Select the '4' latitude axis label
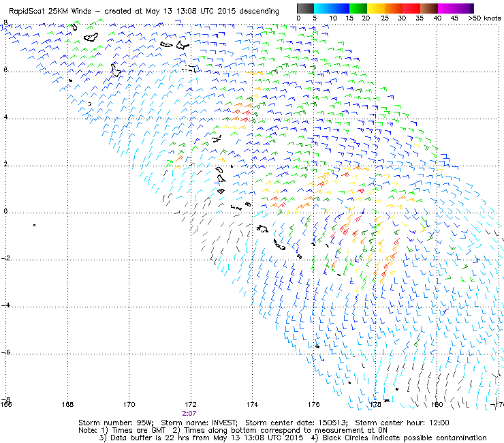Viewport: 504px width, 443px height. click(x=5, y=117)
